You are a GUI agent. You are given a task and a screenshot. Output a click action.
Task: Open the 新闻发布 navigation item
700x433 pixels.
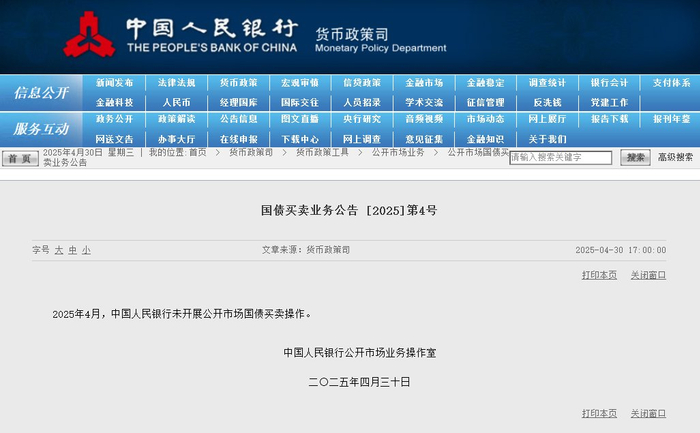114,83
